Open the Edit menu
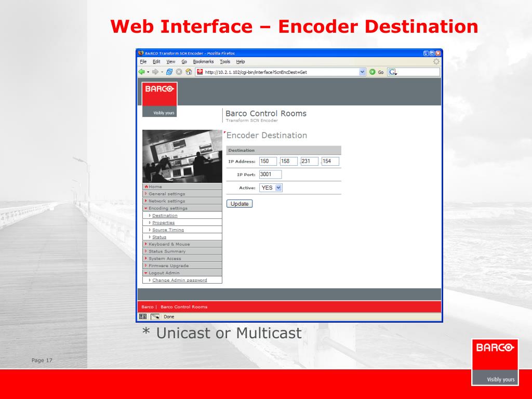 pos(156,62)
